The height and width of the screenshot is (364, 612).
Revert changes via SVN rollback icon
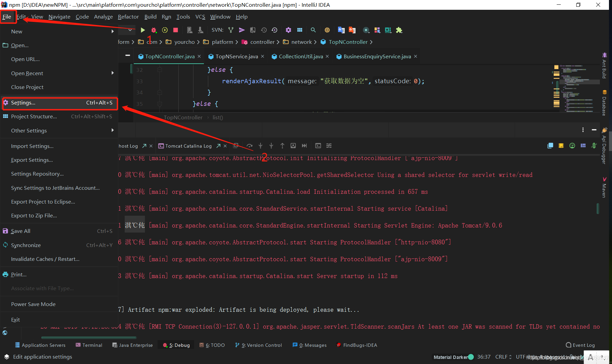274,30
